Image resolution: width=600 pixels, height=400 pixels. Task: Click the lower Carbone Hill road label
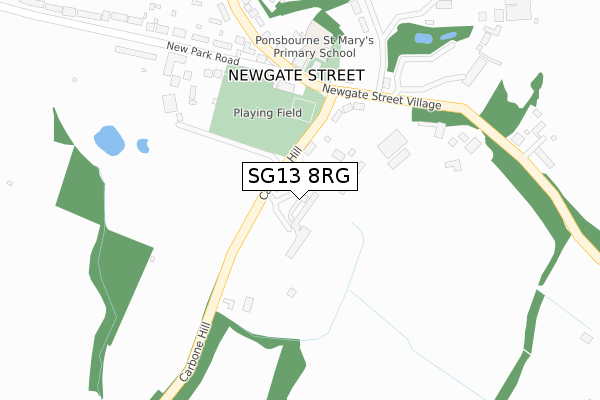point(195,352)
